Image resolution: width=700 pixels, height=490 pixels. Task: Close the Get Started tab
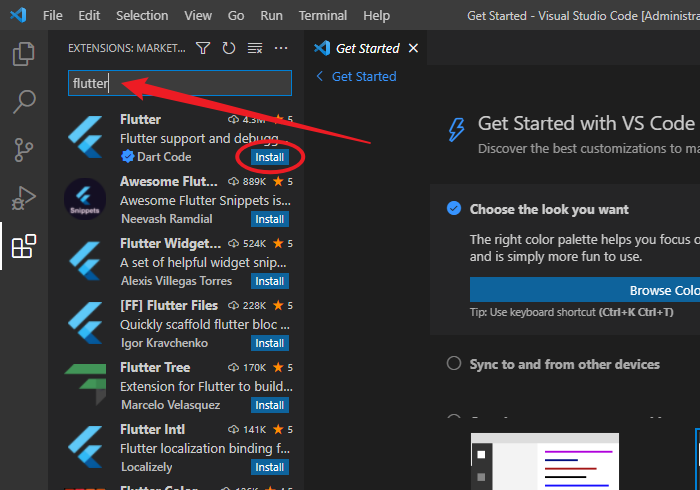413,48
